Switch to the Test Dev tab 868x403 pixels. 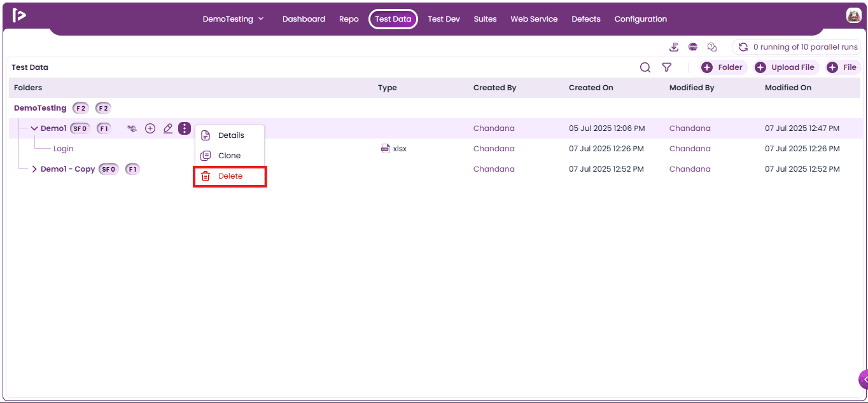pos(444,19)
